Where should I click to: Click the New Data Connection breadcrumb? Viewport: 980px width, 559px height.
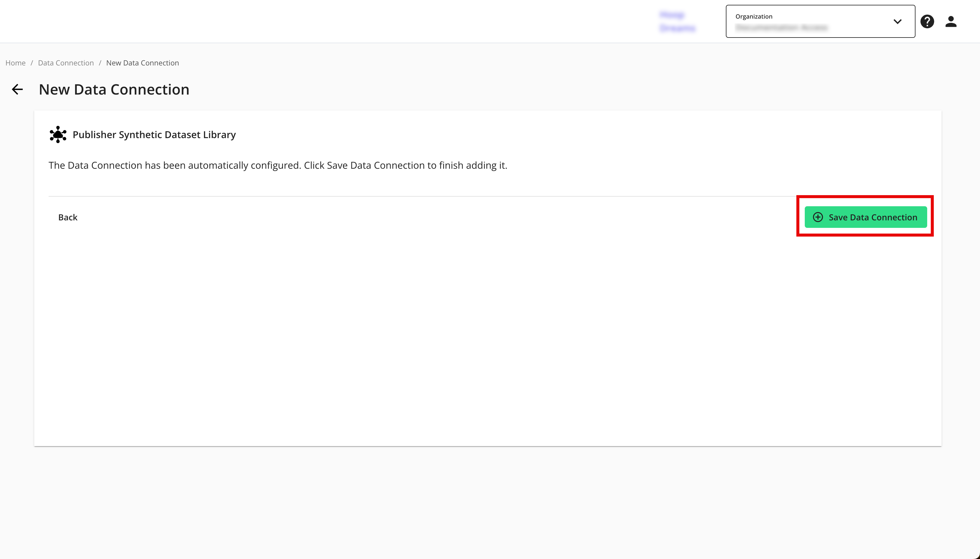pyautogui.click(x=142, y=63)
